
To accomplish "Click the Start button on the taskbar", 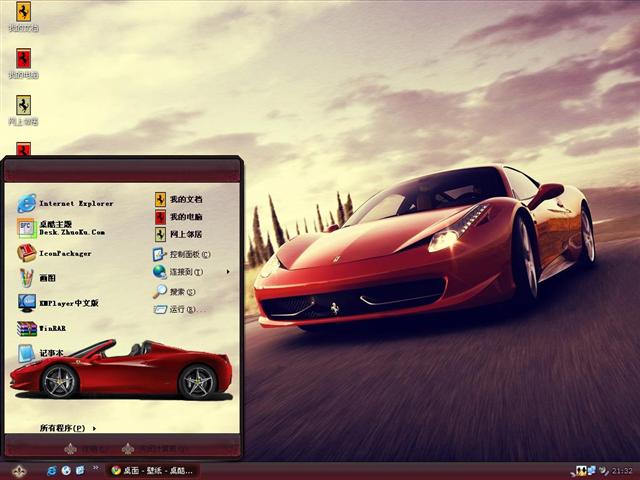I will (18, 470).
